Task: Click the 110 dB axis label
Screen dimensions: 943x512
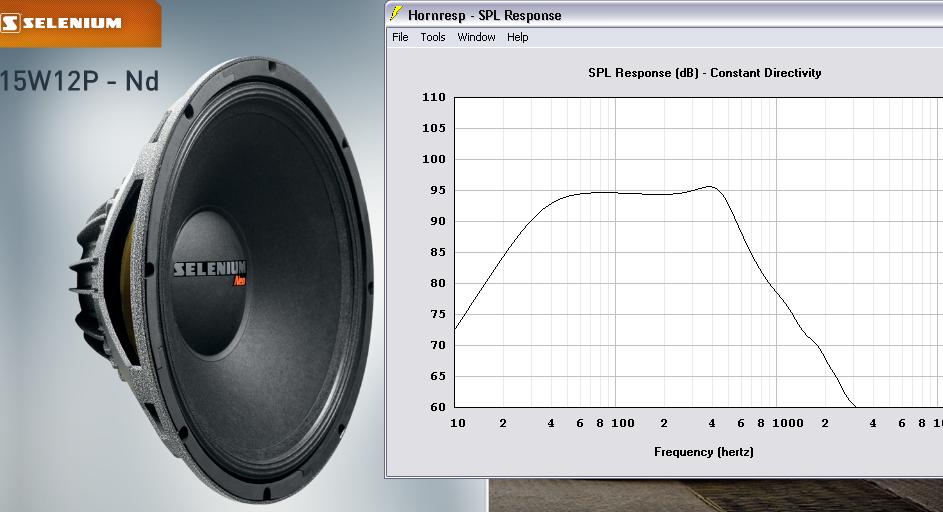Action: (x=434, y=97)
